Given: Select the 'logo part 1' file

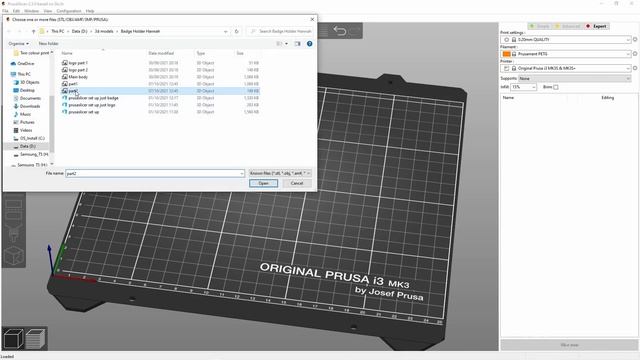Looking at the screenshot, I should click(x=78, y=63).
